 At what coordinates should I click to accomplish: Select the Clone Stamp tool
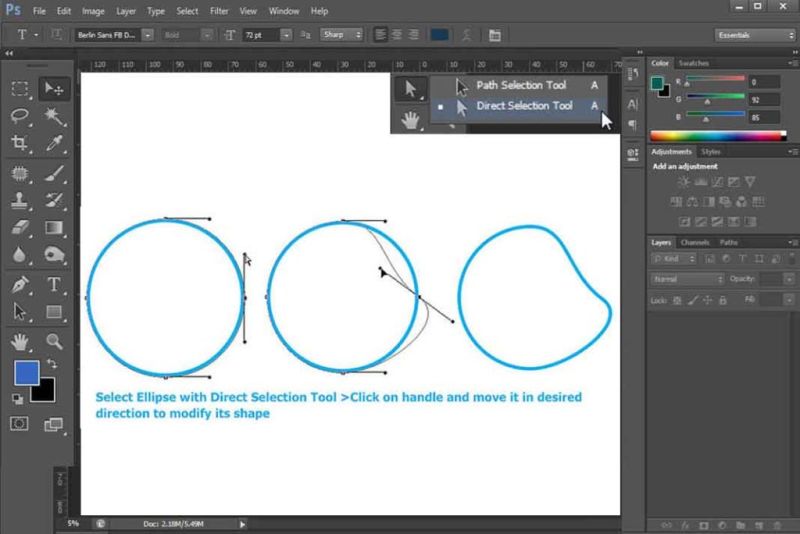(20, 200)
